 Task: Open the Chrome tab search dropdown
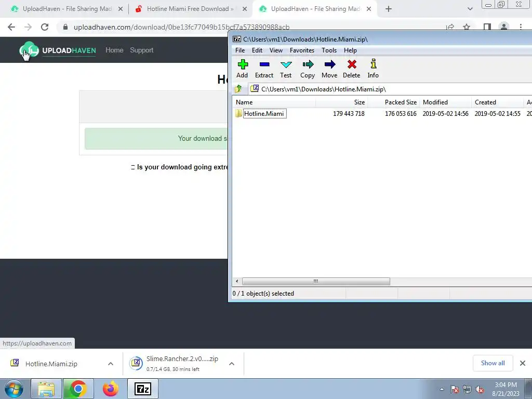point(470,9)
